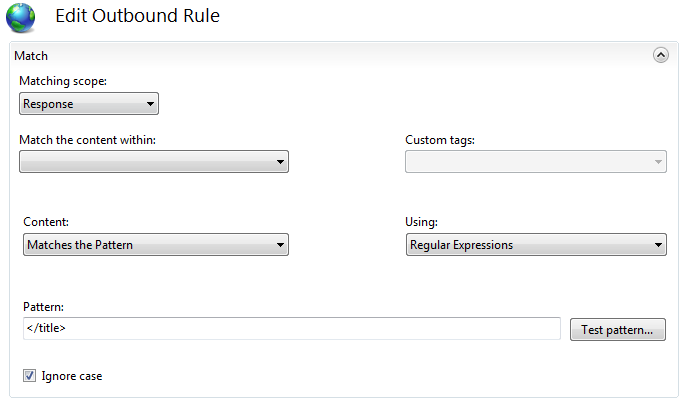Click the Match section header label
This screenshot has height=404, width=687.
[x=31, y=56]
